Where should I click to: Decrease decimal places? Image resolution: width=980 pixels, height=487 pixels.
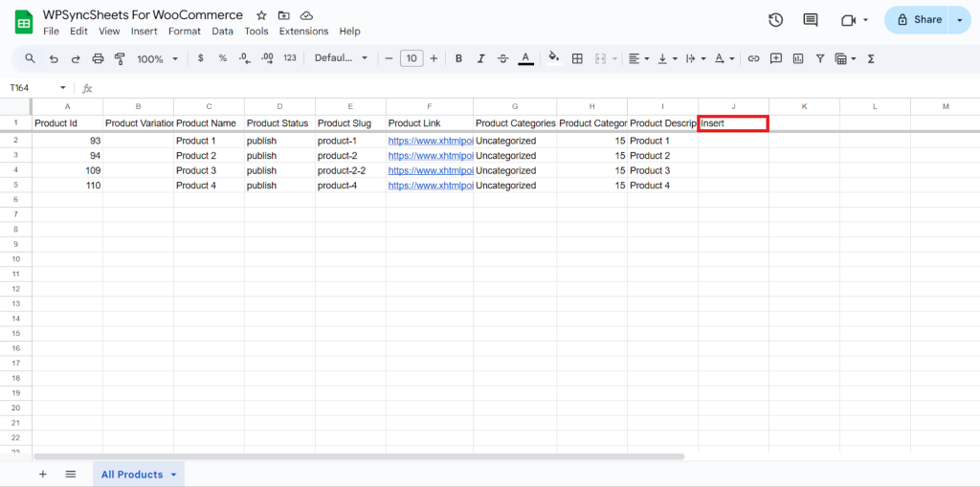pyautogui.click(x=245, y=58)
